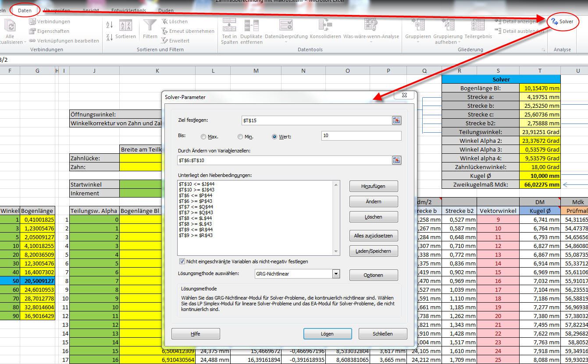
Task: Switch to the Überprüfen tab
Action: click(x=57, y=11)
